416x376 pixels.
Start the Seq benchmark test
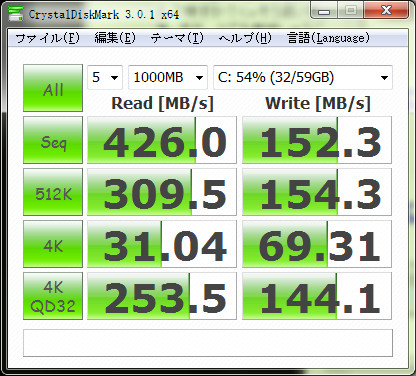pos(53,140)
